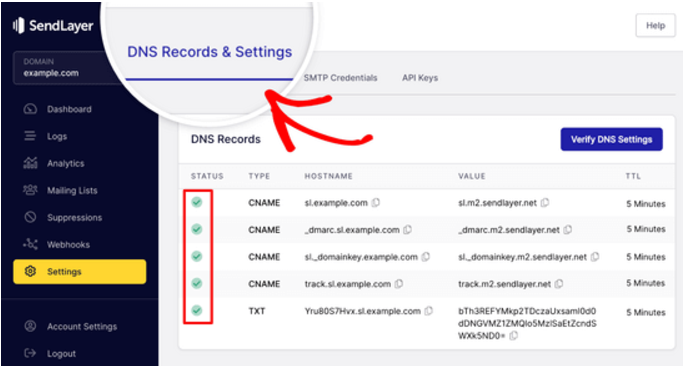Click the Account Settings user icon

tap(30, 326)
